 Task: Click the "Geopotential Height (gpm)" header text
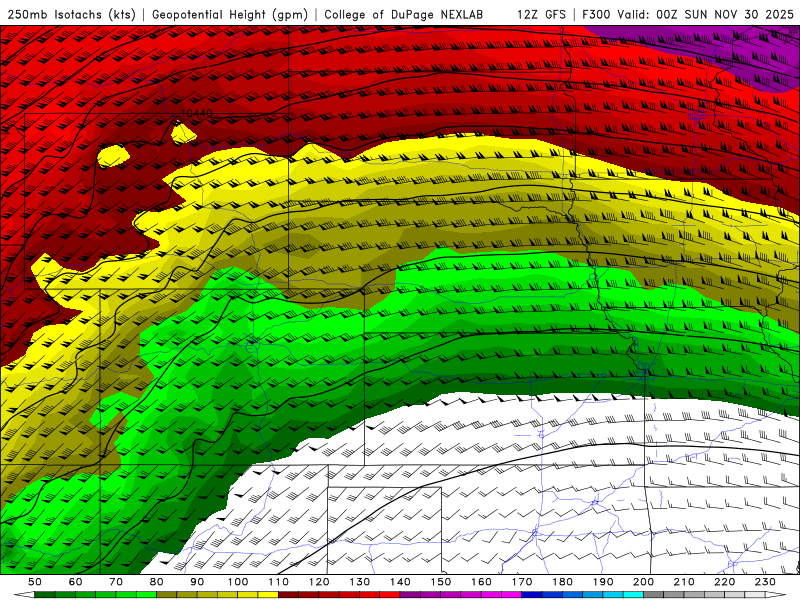[230, 15]
